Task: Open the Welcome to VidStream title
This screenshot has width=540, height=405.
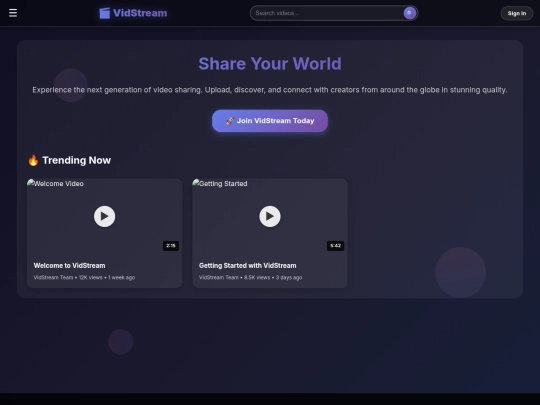Action: click(70, 266)
